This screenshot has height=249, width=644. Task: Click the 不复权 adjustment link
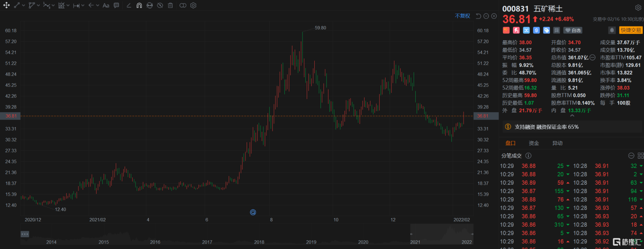click(462, 16)
